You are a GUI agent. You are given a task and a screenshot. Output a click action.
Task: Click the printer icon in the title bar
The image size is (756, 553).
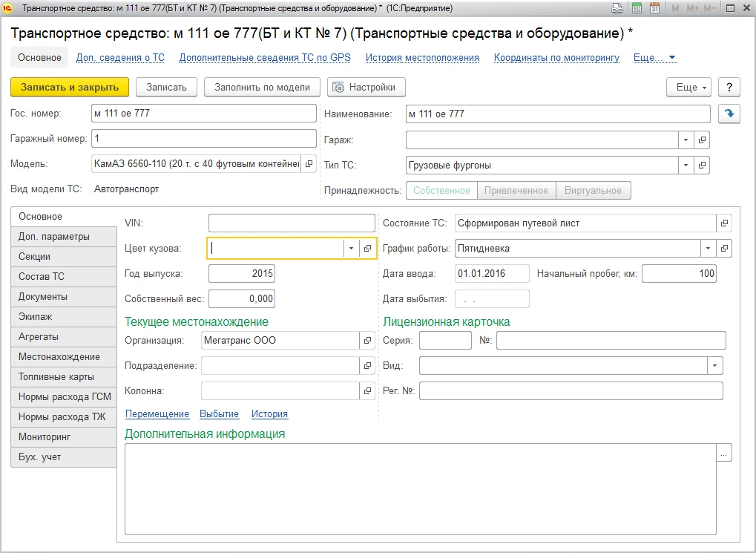pos(617,8)
